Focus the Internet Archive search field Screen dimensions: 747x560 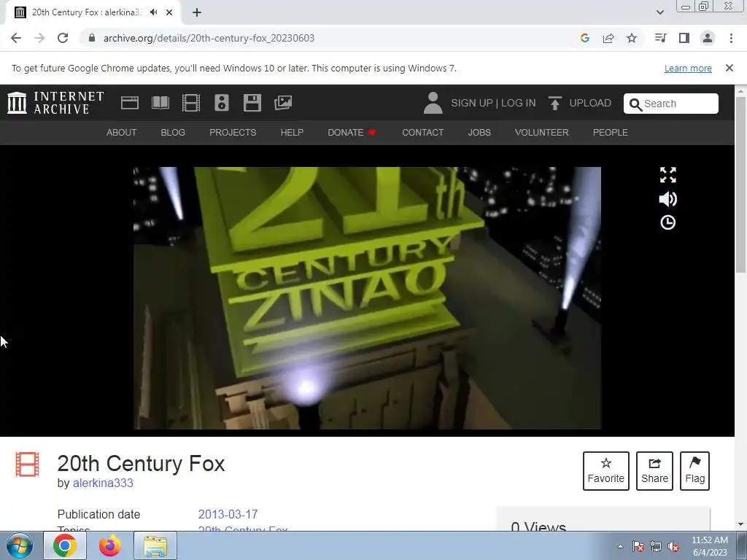[x=671, y=104]
